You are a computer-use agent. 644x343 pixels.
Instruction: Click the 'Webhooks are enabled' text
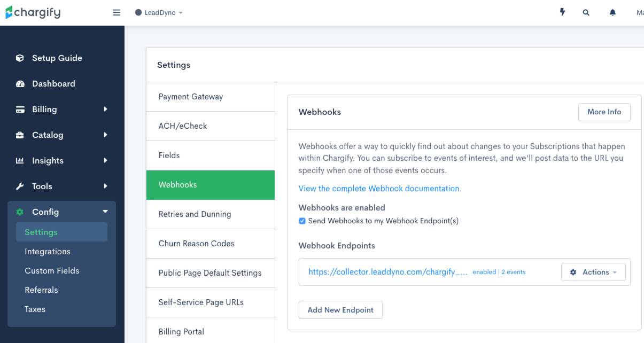(342, 207)
